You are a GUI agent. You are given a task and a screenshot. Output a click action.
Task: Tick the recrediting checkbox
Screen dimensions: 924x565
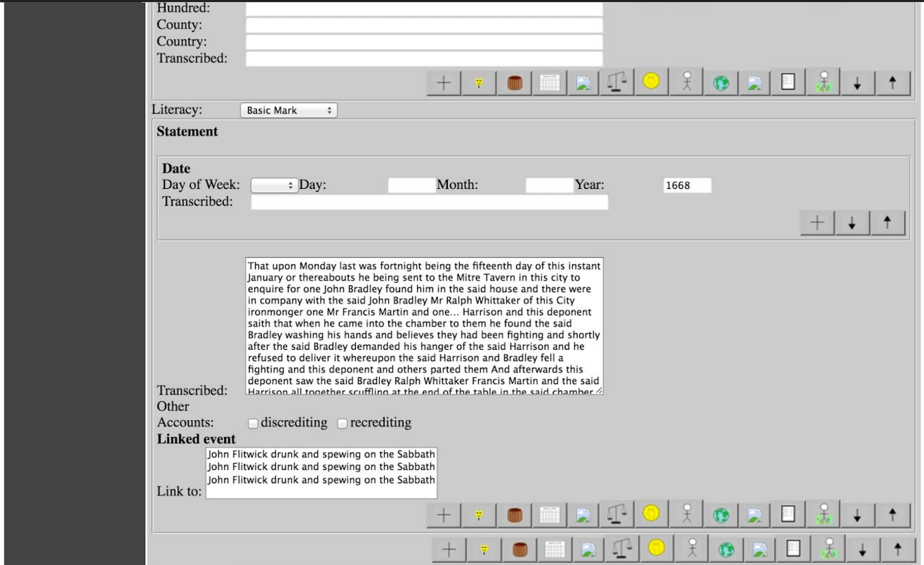(343, 423)
